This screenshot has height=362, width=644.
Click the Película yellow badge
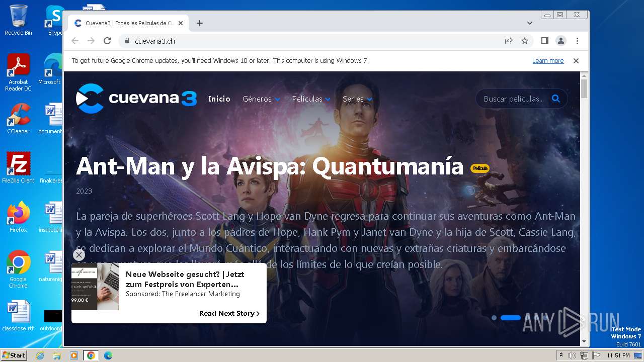pyautogui.click(x=480, y=168)
